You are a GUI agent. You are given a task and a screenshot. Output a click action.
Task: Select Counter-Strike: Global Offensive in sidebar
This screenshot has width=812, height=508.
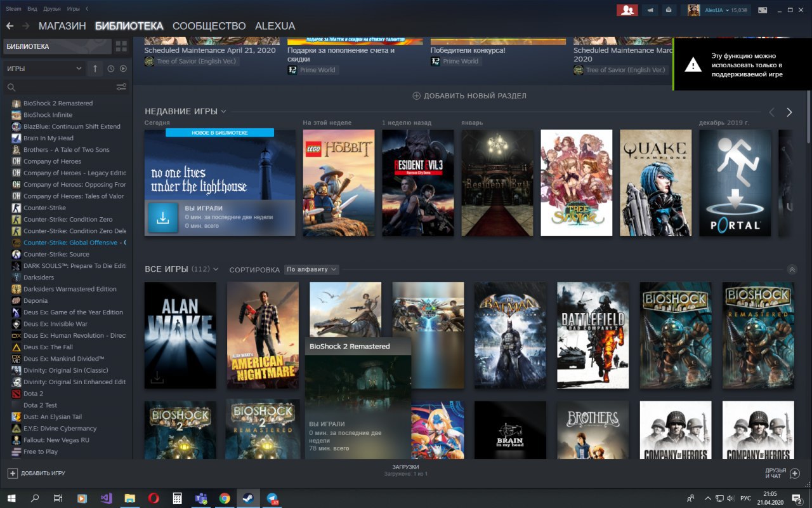[x=69, y=243]
